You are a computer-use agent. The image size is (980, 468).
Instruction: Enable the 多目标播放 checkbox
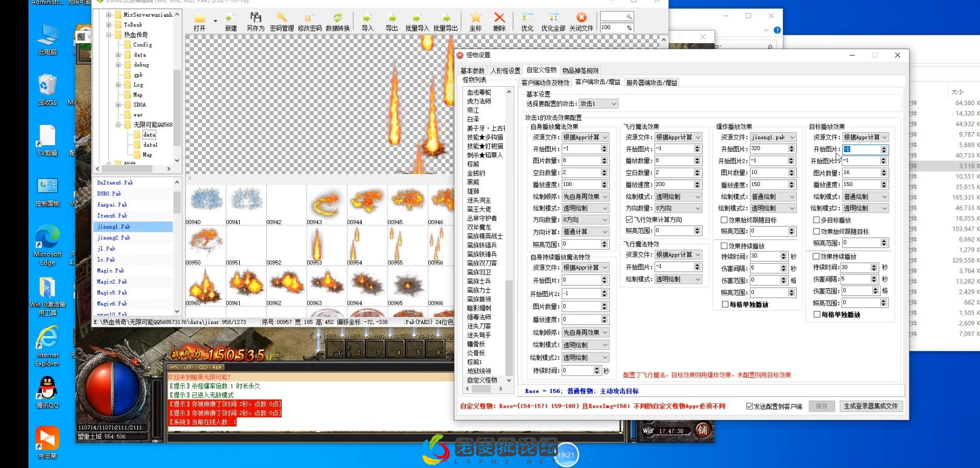(x=816, y=220)
